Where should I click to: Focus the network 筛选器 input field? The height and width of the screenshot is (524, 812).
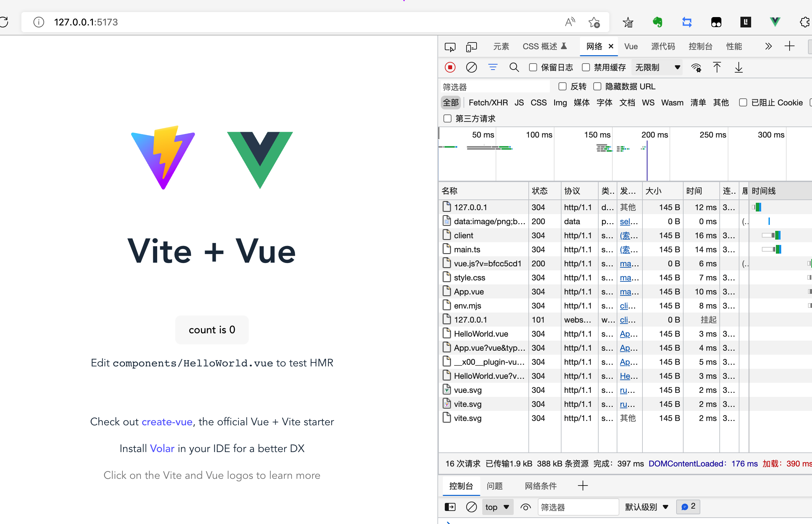point(495,87)
